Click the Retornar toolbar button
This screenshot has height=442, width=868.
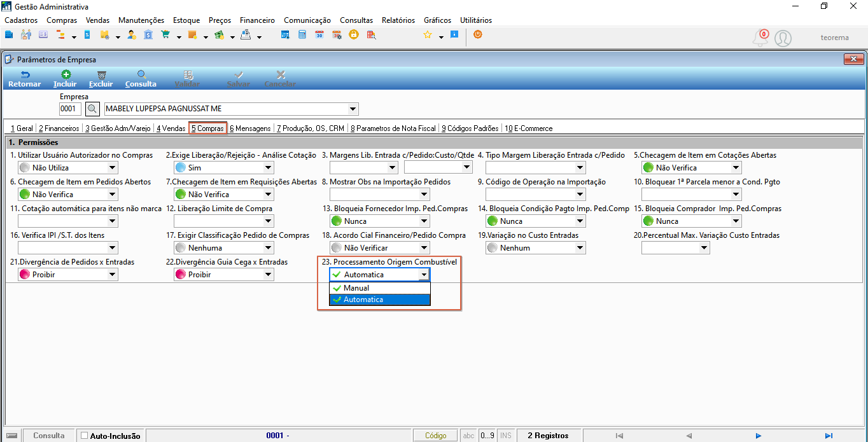point(25,79)
